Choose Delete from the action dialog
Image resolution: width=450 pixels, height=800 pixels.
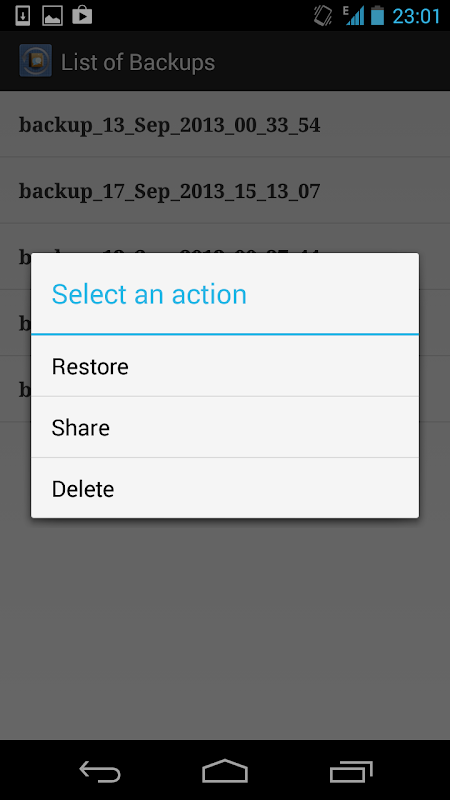click(x=225, y=488)
